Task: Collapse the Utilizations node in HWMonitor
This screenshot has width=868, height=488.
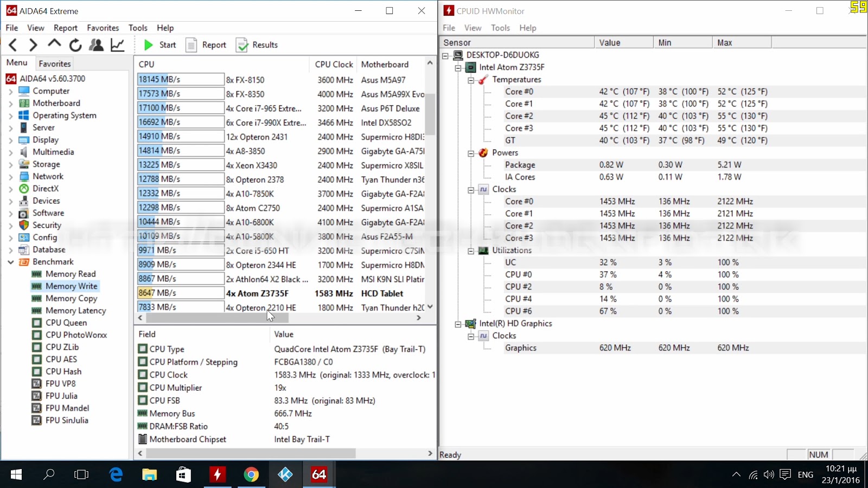Action: [x=471, y=251]
